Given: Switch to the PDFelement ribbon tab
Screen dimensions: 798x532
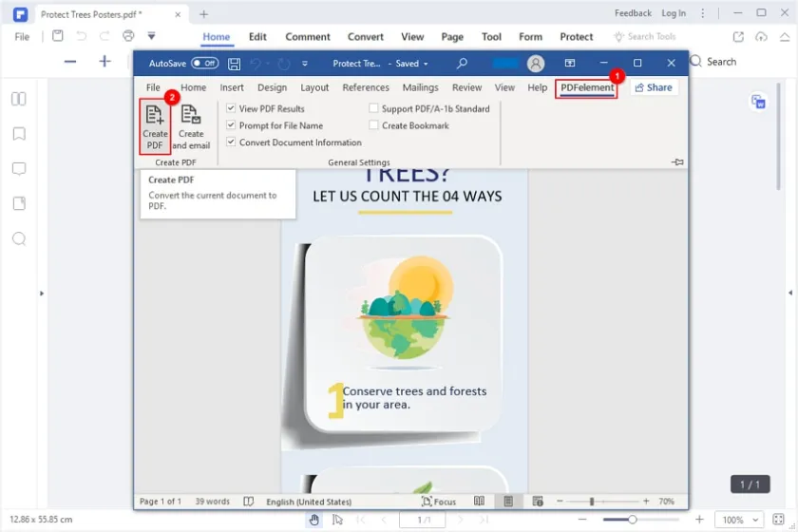Looking at the screenshot, I should pos(586,87).
